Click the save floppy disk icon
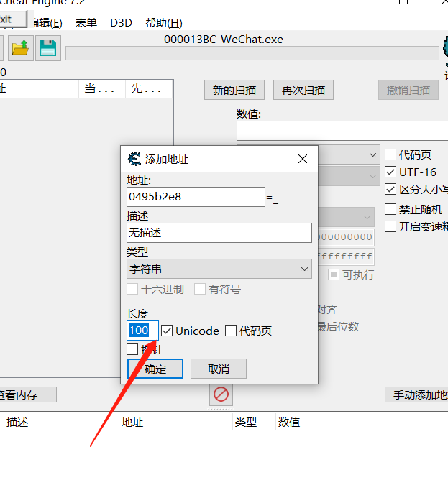Viewport: 448px width, 503px height. [x=47, y=48]
